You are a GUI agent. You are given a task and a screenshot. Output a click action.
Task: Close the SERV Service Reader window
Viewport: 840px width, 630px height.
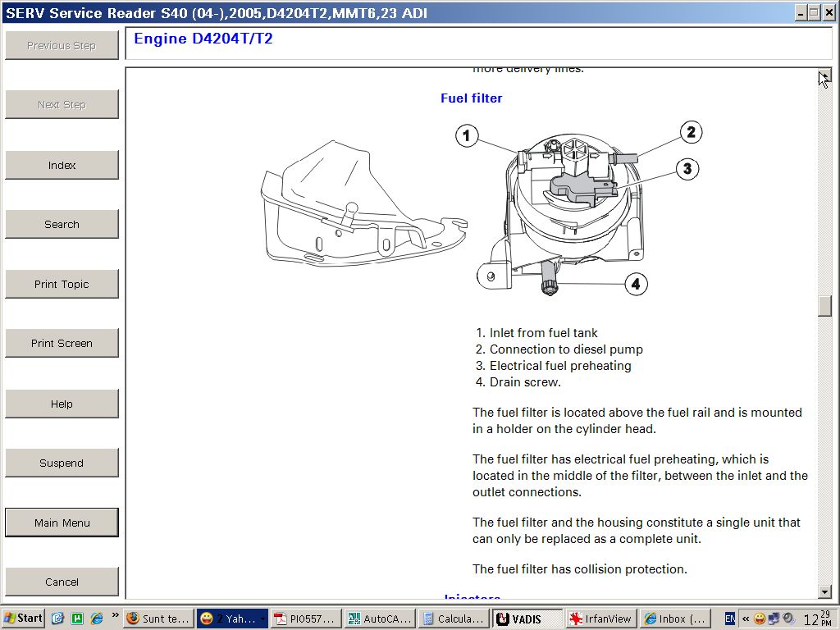829,13
